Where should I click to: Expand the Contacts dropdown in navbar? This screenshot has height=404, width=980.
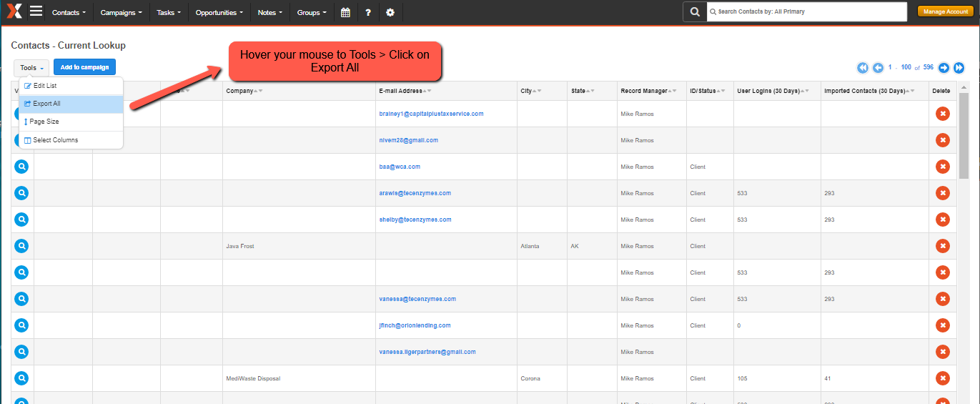[69, 12]
